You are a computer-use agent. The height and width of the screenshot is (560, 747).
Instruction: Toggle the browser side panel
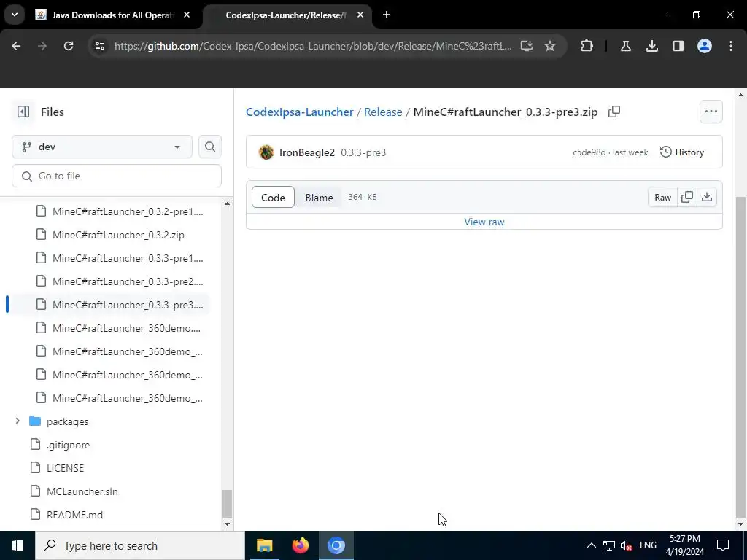(678, 46)
